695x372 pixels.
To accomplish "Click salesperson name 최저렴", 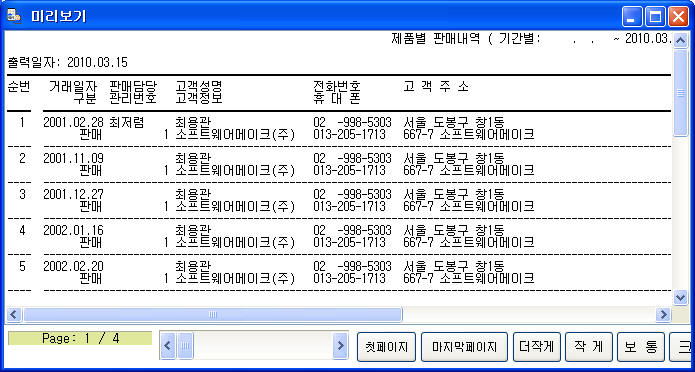I will (x=126, y=122).
